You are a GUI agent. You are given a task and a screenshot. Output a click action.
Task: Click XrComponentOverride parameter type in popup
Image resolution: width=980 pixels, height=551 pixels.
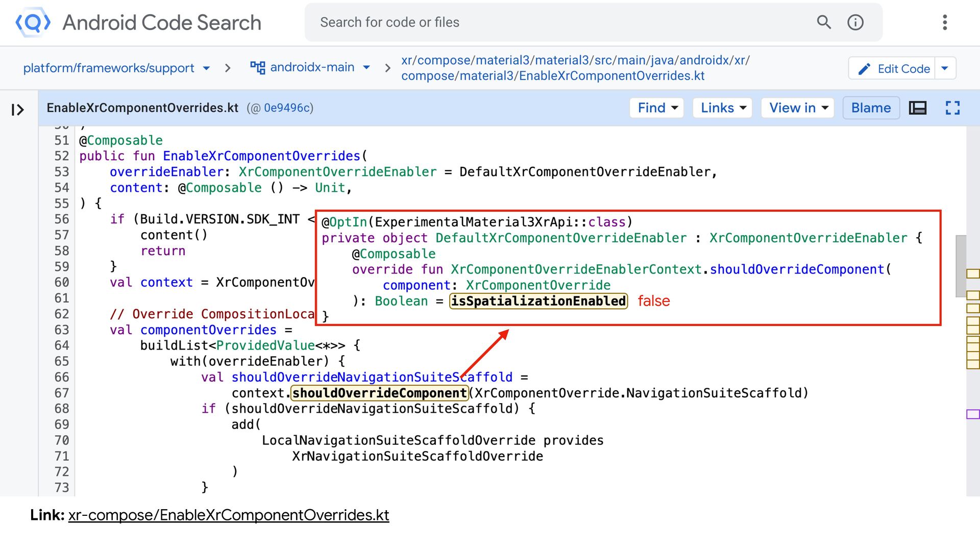(x=538, y=285)
